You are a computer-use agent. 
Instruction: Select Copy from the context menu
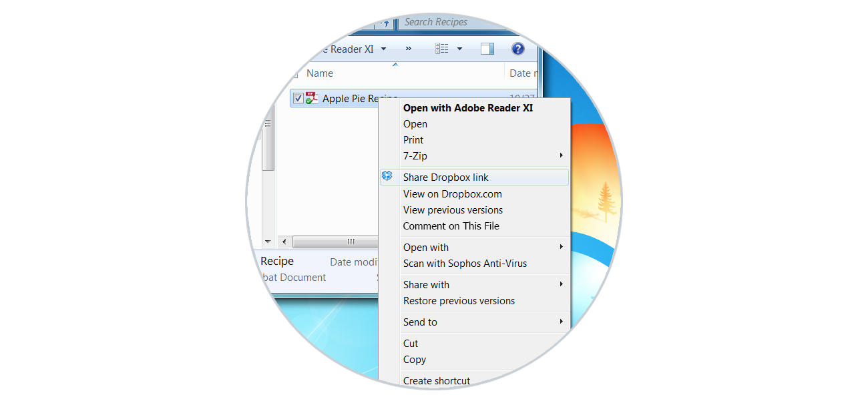[x=415, y=360]
